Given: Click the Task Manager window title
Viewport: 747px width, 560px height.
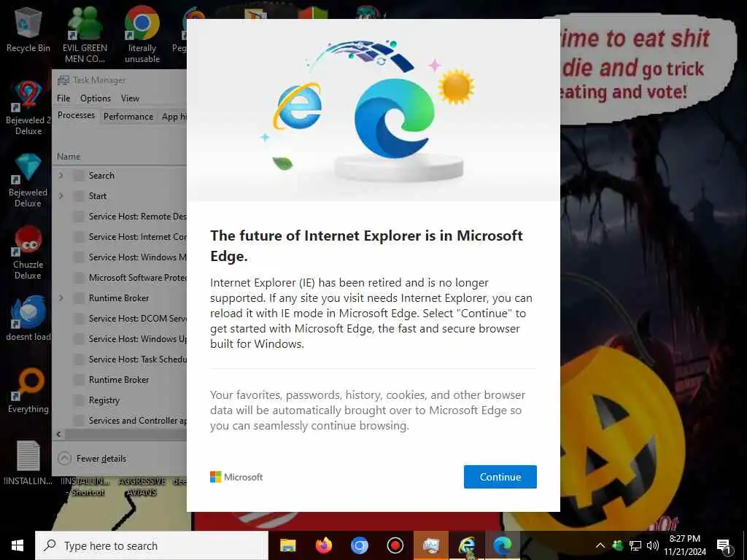Looking at the screenshot, I should 99,80.
